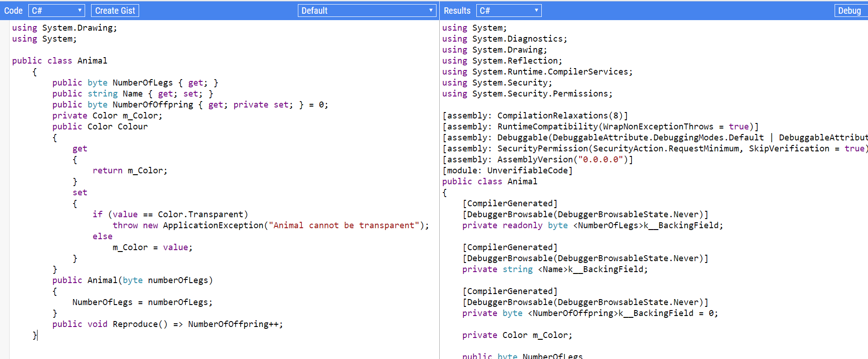Click the NumberOfOffpring property declaration in code

point(153,105)
